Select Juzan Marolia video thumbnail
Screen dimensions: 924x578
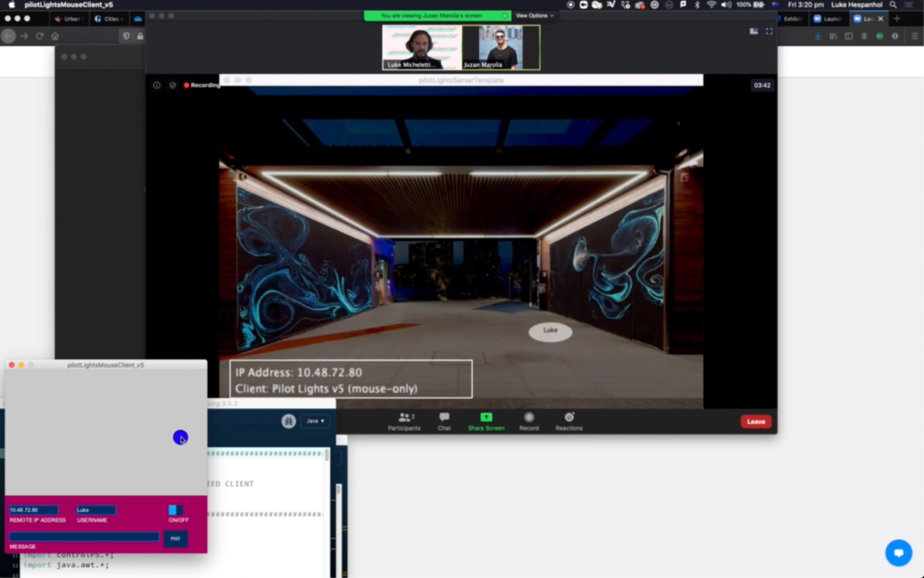[500, 48]
